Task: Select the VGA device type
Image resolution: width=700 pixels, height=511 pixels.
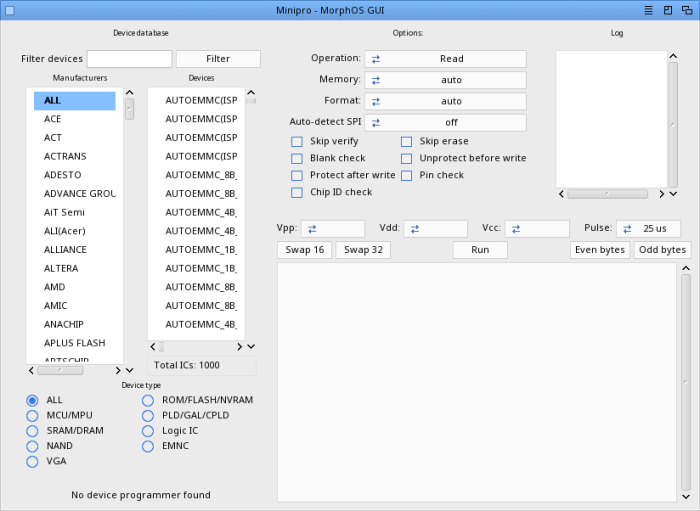Action: (x=32, y=461)
